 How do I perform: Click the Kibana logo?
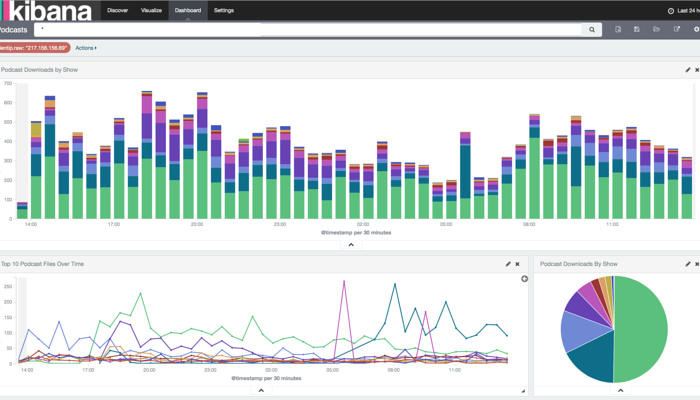pyautogui.click(x=46, y=11)
